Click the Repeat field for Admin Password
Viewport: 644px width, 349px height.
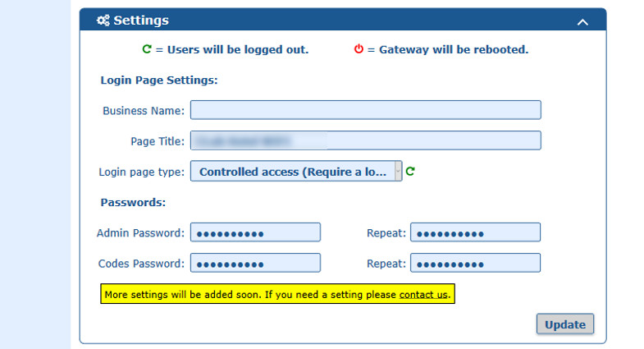(x=475, y=232)
